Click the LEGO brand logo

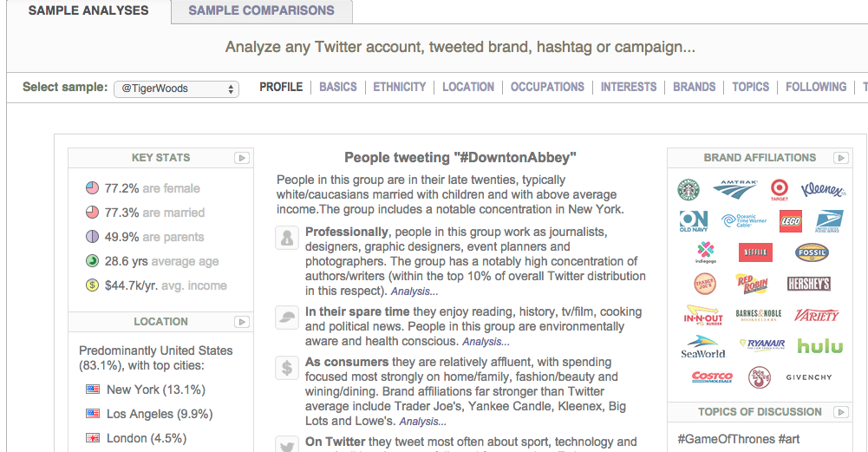(790, 220)
